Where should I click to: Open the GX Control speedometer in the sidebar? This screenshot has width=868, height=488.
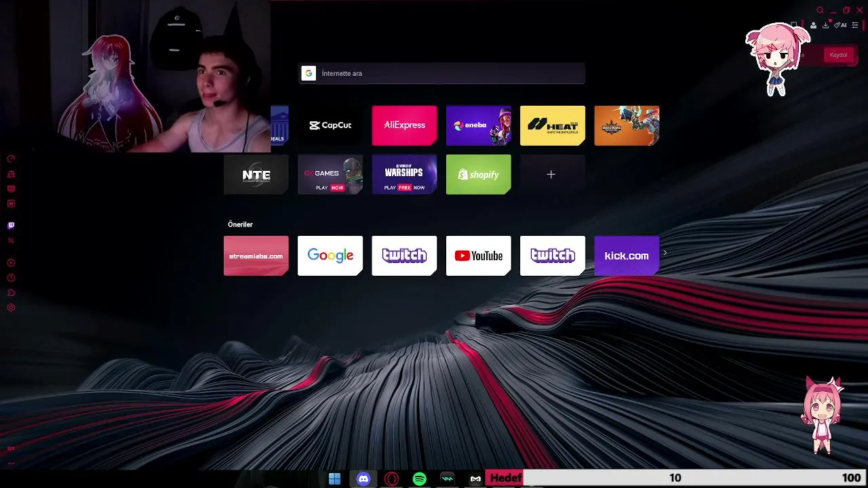pyautogui.click(x=11, y=159)
